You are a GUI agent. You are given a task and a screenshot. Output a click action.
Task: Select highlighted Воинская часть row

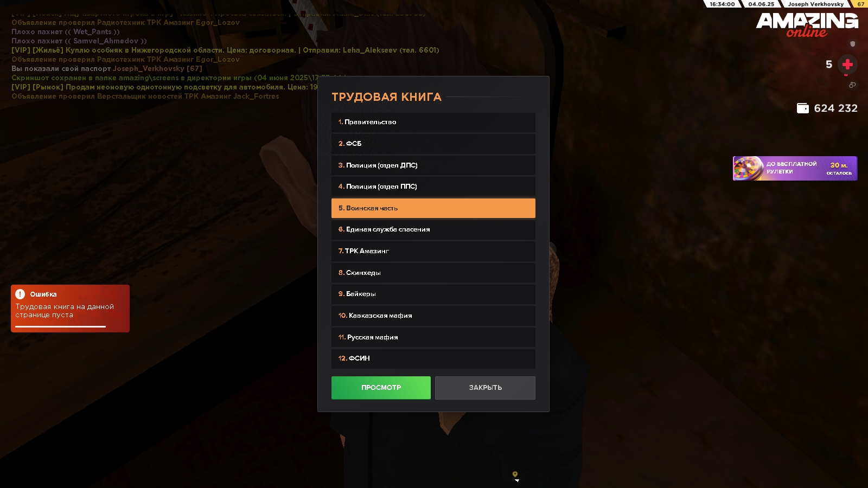coord(433,208)
